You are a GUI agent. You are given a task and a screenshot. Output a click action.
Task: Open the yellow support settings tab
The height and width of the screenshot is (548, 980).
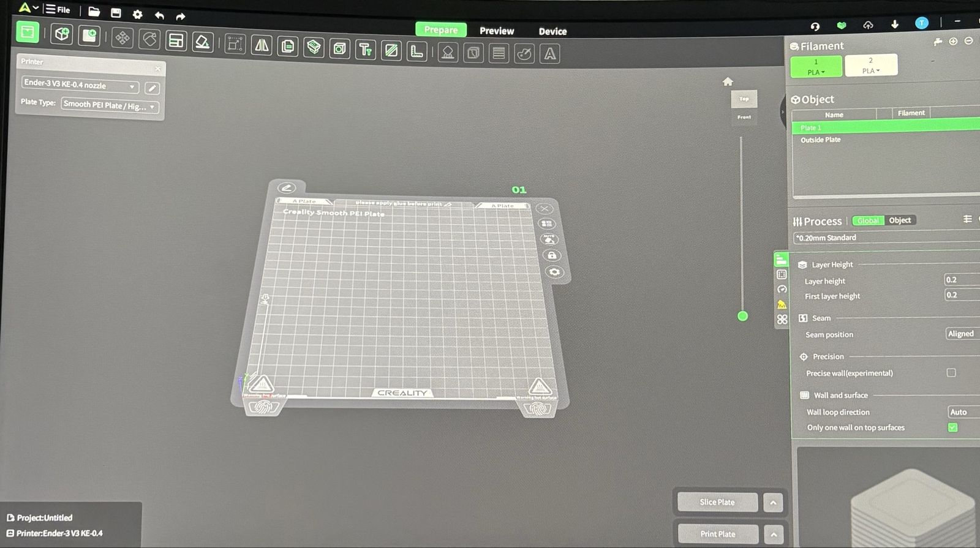click(782, 304)
